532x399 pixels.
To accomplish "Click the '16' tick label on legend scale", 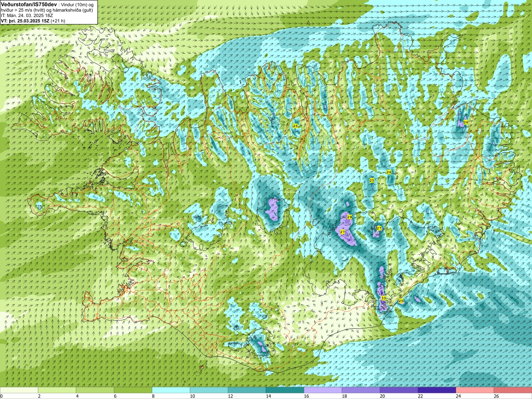I will coord(306,397).
